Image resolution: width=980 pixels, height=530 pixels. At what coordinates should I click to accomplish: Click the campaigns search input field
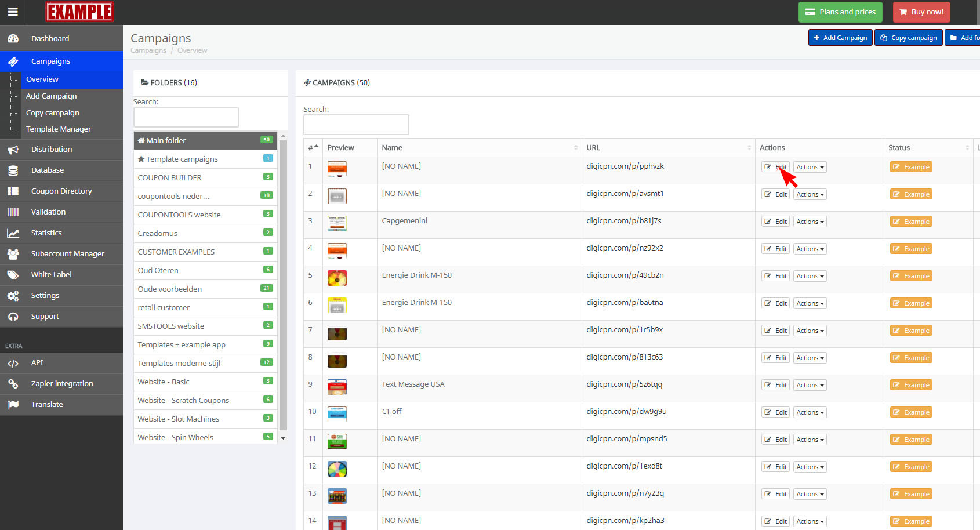(356, 125)
